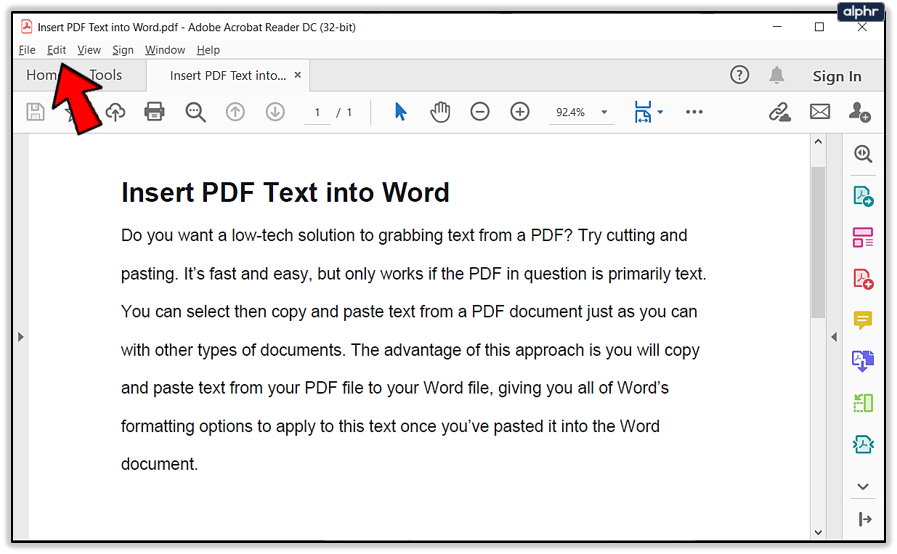Open the Fit page options dropdown
This screenshot has height=554, width=897.
click(661, 112)
